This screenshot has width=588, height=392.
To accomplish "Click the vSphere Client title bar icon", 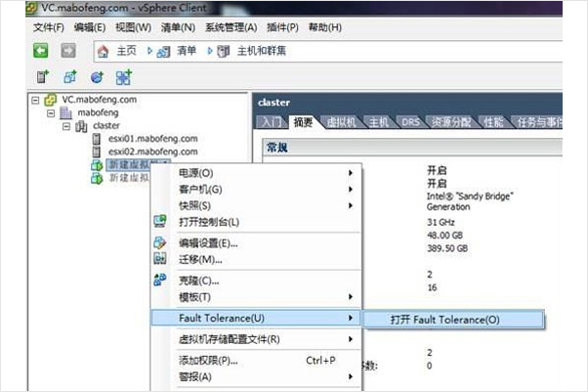I will [x=31, y=9].
